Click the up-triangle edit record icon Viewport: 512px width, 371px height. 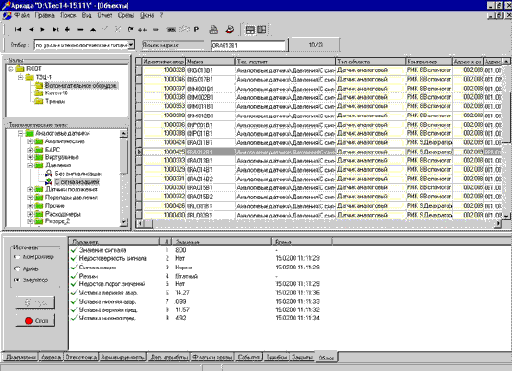[93, 30]
